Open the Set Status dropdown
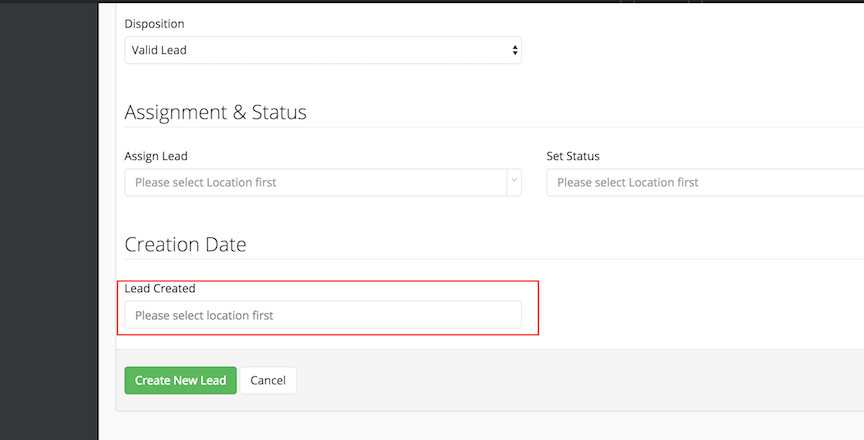The height and width of the screenshot is (440, 864). click(x=704, y=182)
